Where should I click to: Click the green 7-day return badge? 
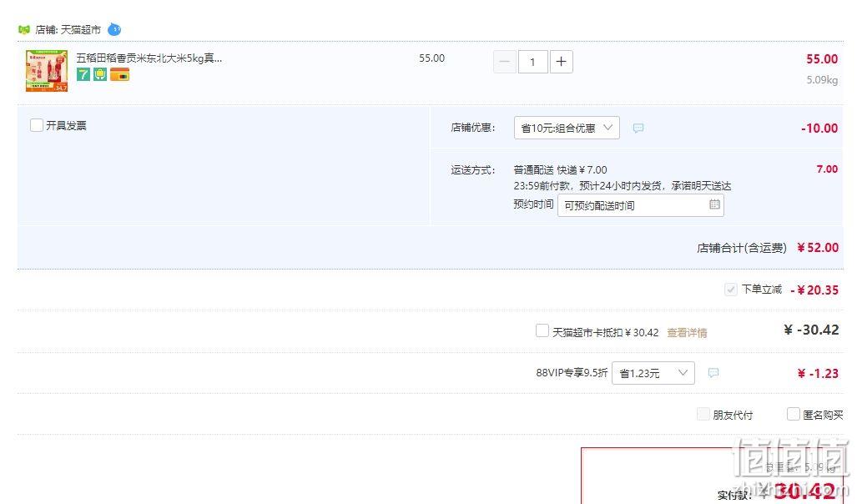point(83,74)
